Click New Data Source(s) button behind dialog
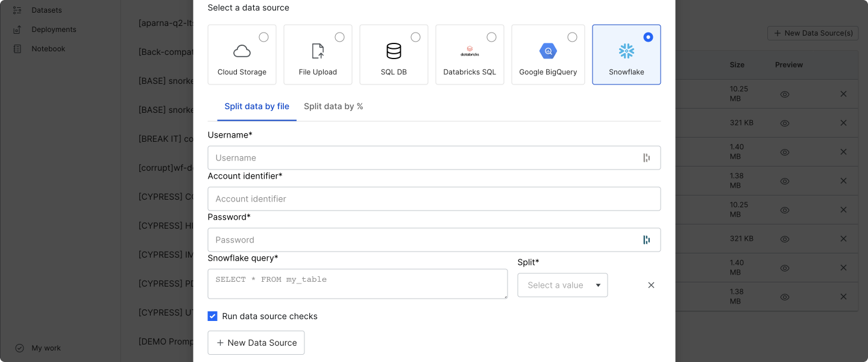 (x=813, y=33)
